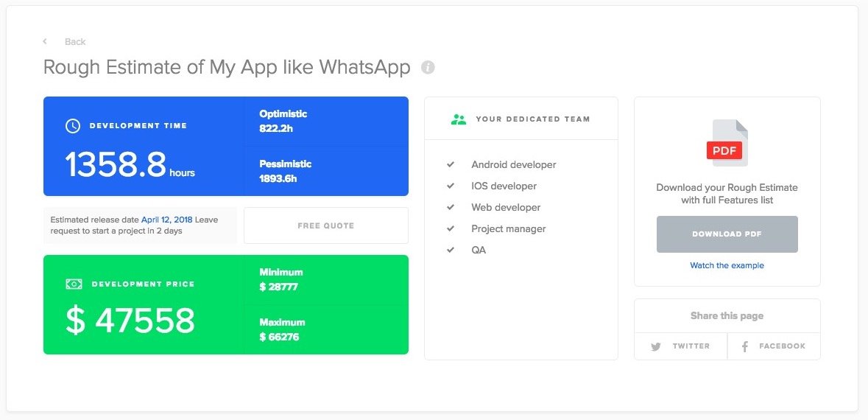Click the IOS developer checkmark
Screen dimensions: 868x420
point(451,186)
